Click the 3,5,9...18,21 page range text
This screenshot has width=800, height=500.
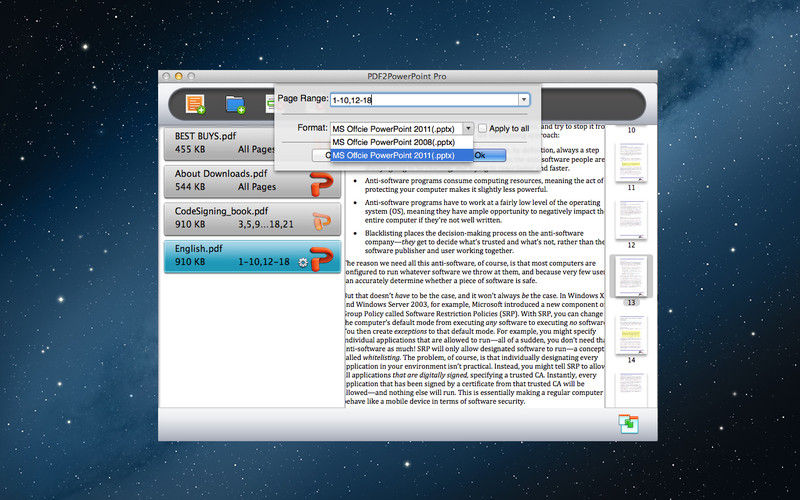click(266, 224)
